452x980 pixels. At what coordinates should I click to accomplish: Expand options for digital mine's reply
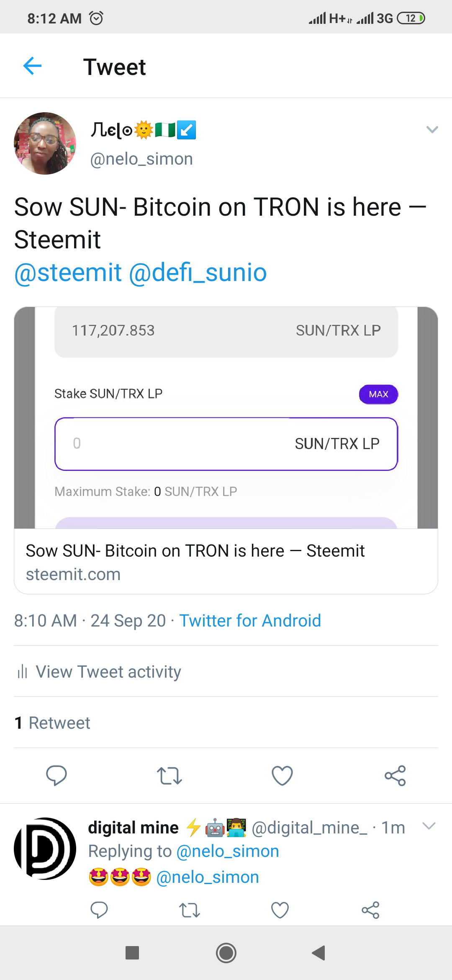click(x=429, y=826)
